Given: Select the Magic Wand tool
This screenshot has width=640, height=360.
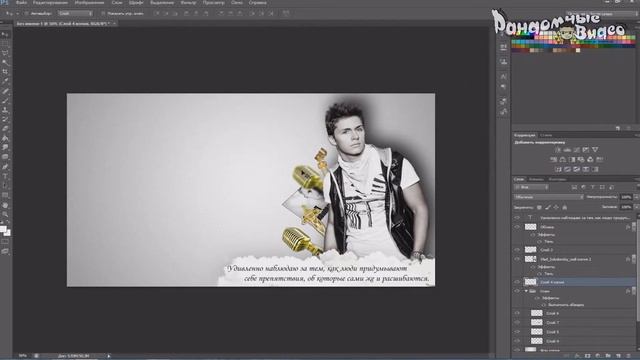Looking at the screenshot, I should point(5,62).
